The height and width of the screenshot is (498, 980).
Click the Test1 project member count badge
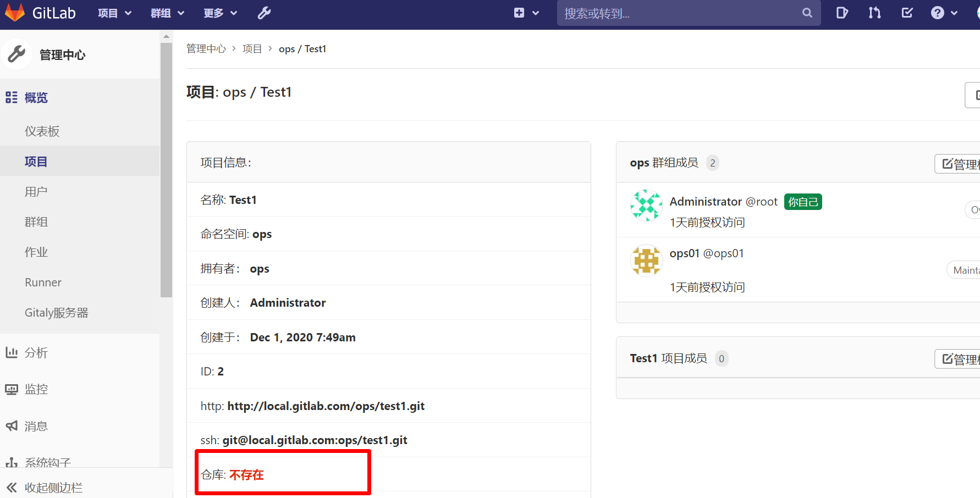[722, 358]
